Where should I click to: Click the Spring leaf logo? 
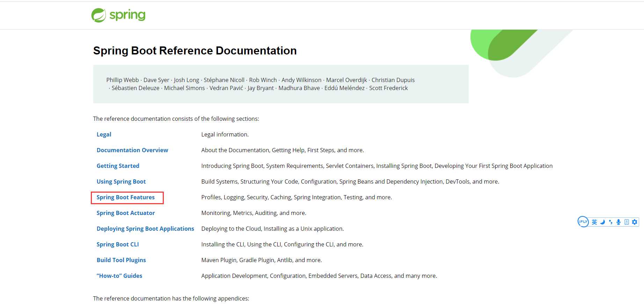(98, 15)
